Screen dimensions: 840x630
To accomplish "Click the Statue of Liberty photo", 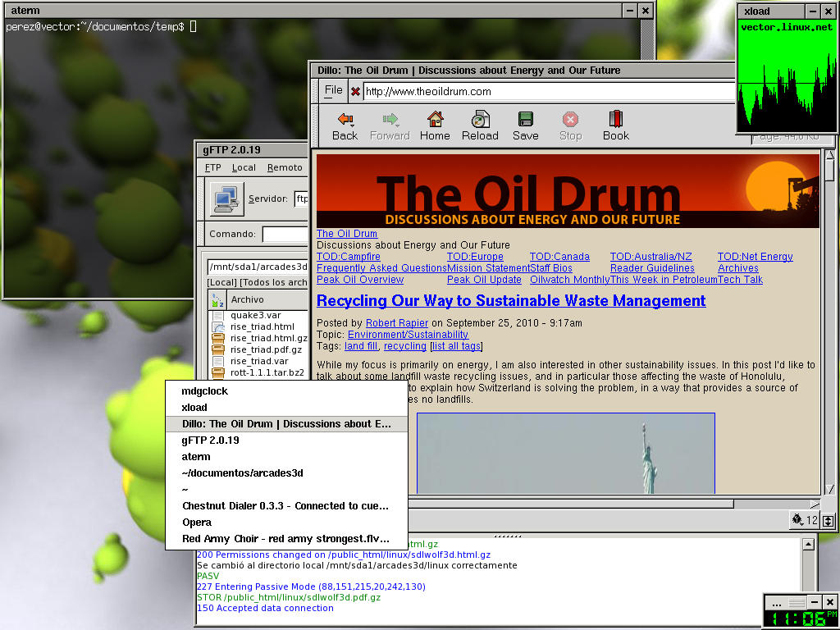I will point(566,453).
